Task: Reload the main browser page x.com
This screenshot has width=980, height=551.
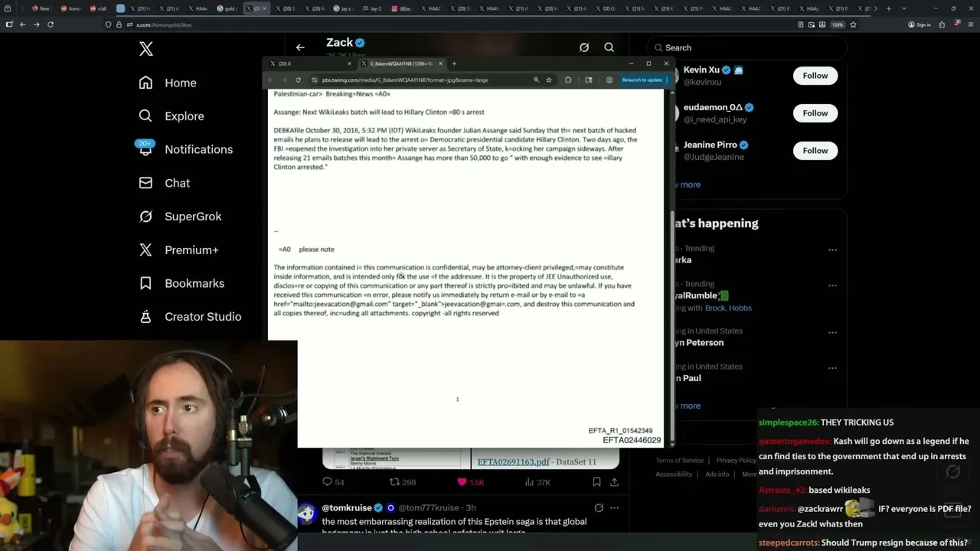Action: [x=51, y=24]
